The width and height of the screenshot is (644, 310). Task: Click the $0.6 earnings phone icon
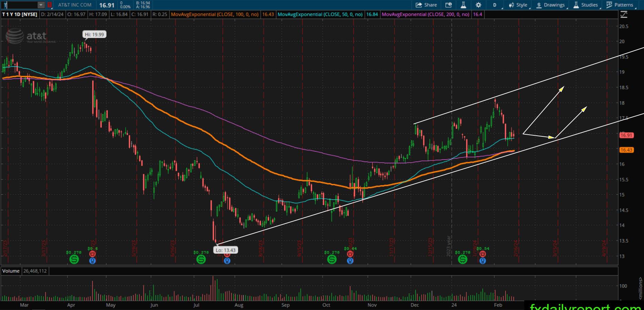(92, 254)
